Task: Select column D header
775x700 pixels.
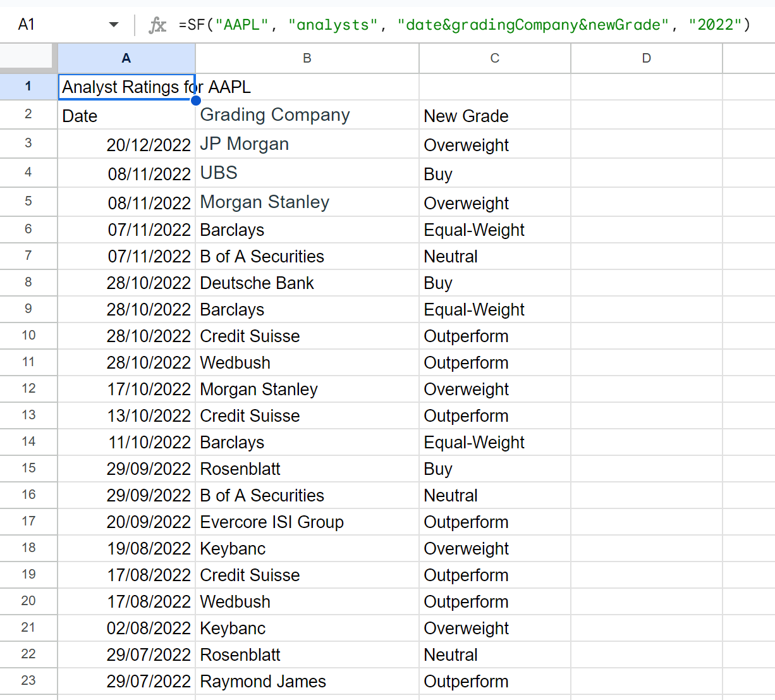Action: point(647,58)
